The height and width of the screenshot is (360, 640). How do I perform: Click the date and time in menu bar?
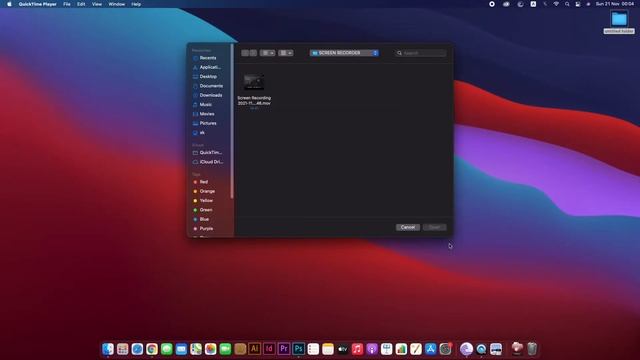pyautogui.click(x=615, y=4)
